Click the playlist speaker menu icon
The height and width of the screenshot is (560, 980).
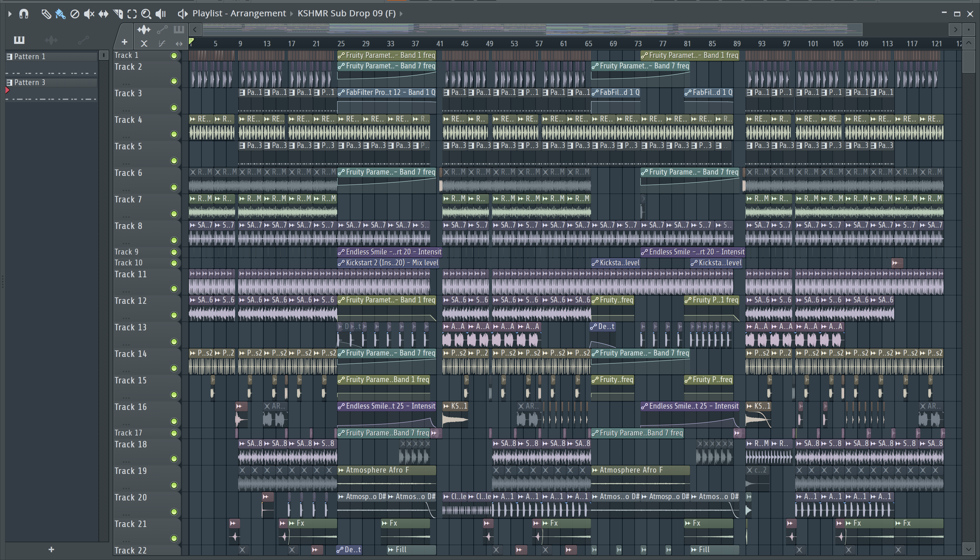[x=182, y=14]
